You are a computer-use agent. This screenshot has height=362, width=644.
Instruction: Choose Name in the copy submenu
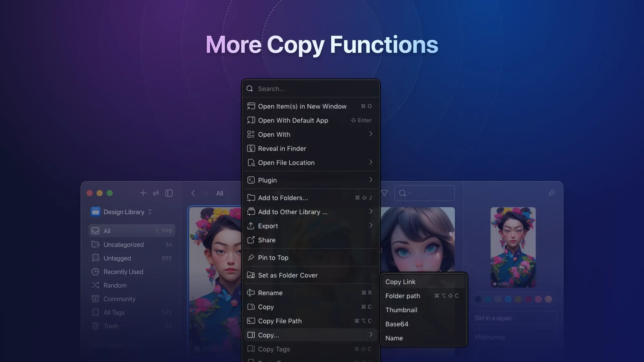pyautogui.click(x=423, y=338)
